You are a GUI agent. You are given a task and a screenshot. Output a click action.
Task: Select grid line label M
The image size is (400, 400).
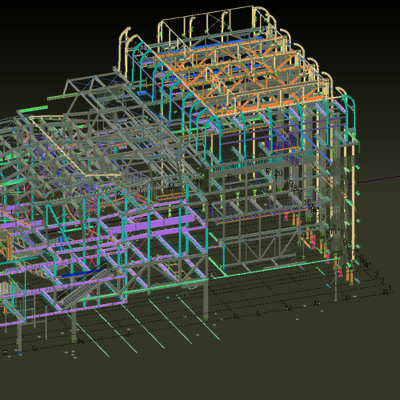coord(289,308)
